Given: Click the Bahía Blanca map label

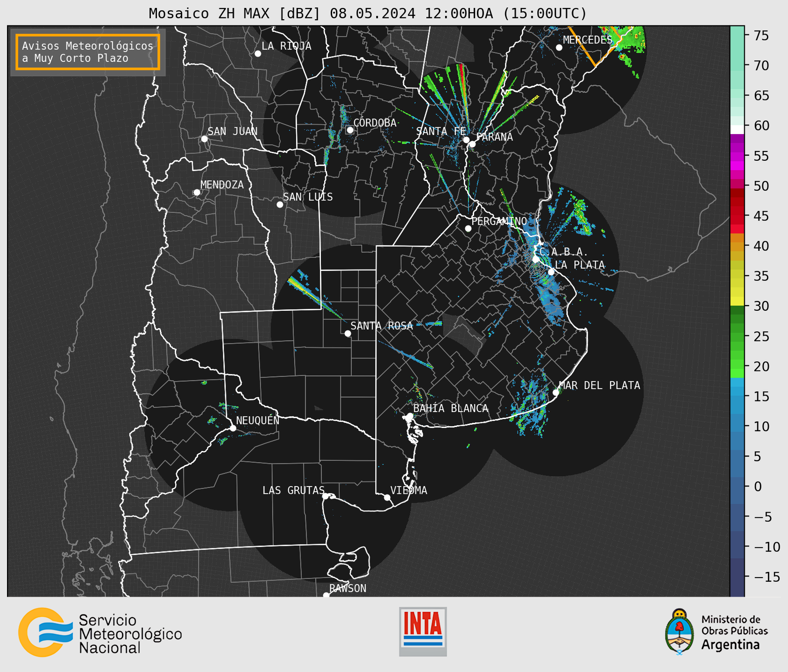Looking at the screenshot, I should [x=450, y=408].
